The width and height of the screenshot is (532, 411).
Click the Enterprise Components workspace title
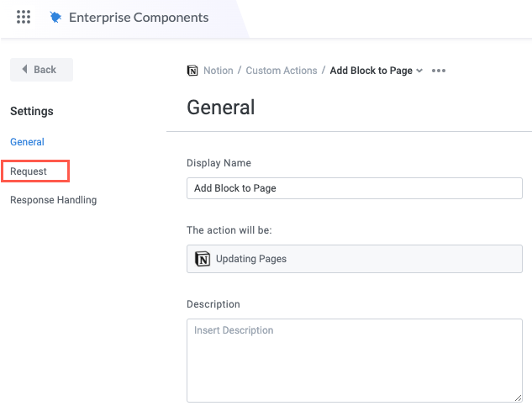(139, 17)
